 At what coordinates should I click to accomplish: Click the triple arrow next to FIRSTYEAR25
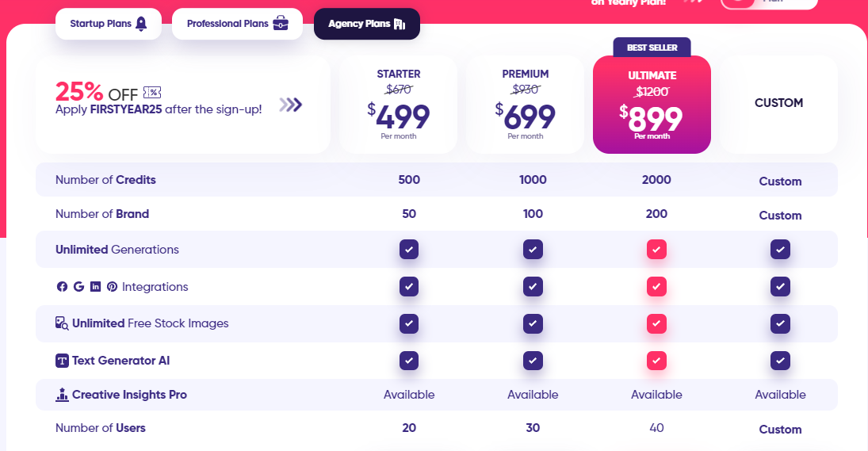click(291, 105)
